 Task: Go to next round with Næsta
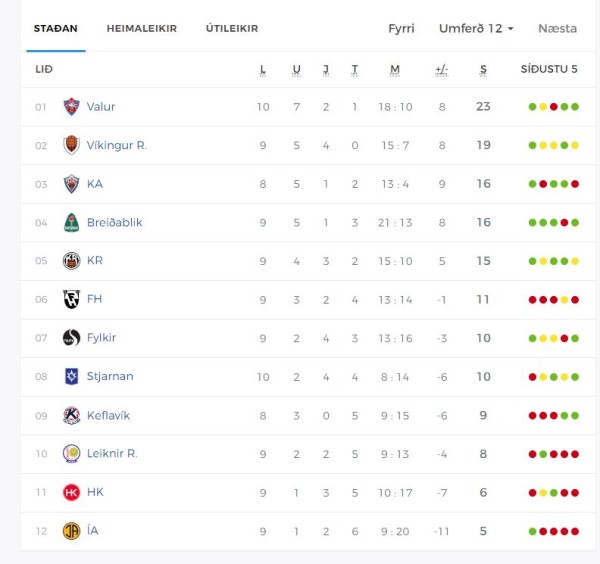pos(557,28)
